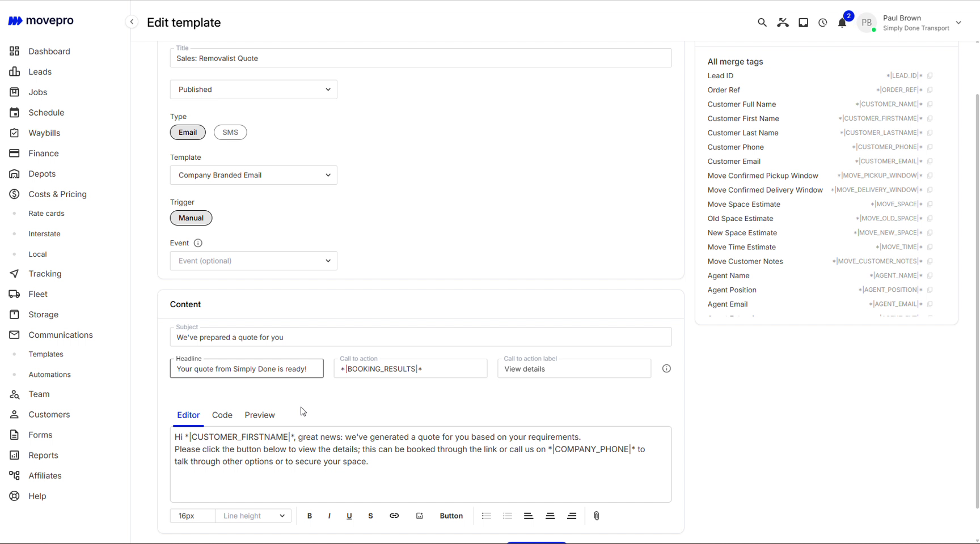Open Dashboard in the sidebar

pyautogui.click(x=49, y=52)
